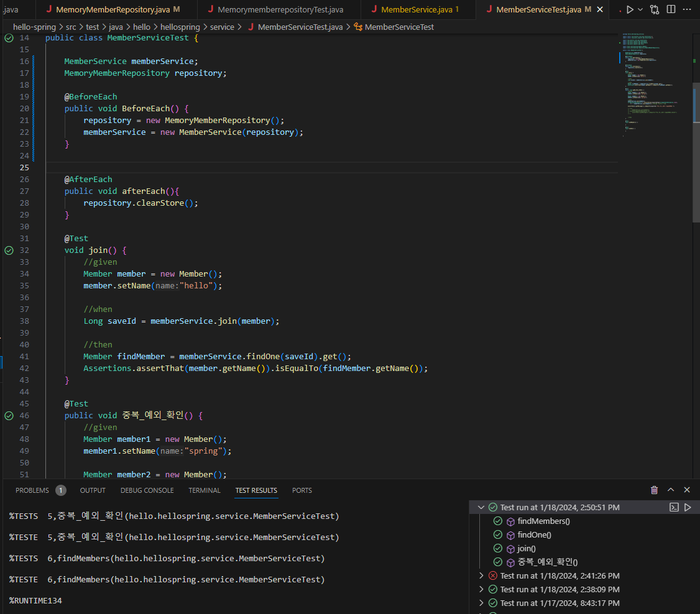Viewport: 700px width, 614px height.
Task: Click the MemberServiceTest.java breadcrumb file
Action: coord(300,27)
